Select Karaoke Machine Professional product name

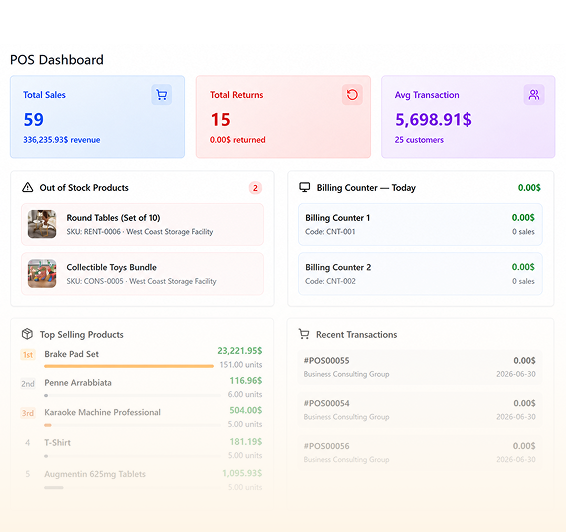point(103,412)
